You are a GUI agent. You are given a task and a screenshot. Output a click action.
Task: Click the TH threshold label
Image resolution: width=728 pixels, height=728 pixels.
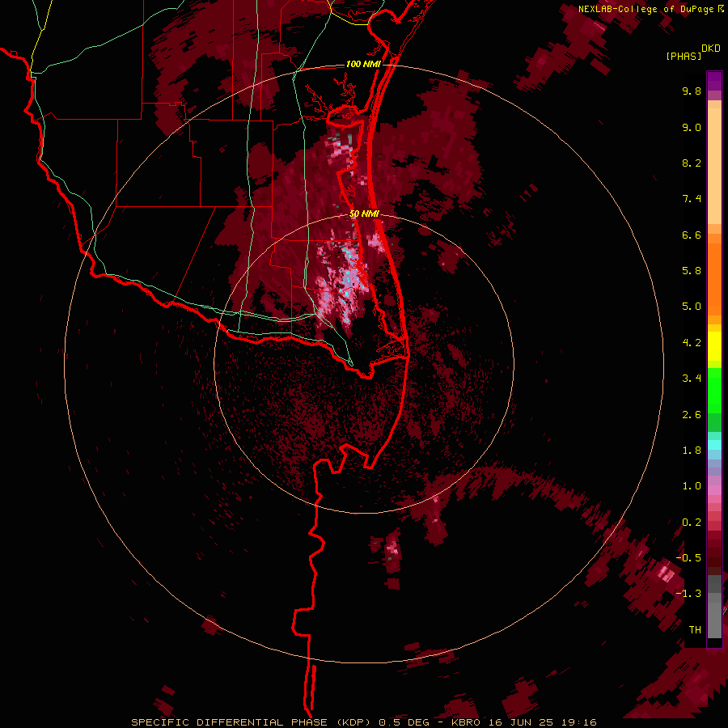click(695, 630)
